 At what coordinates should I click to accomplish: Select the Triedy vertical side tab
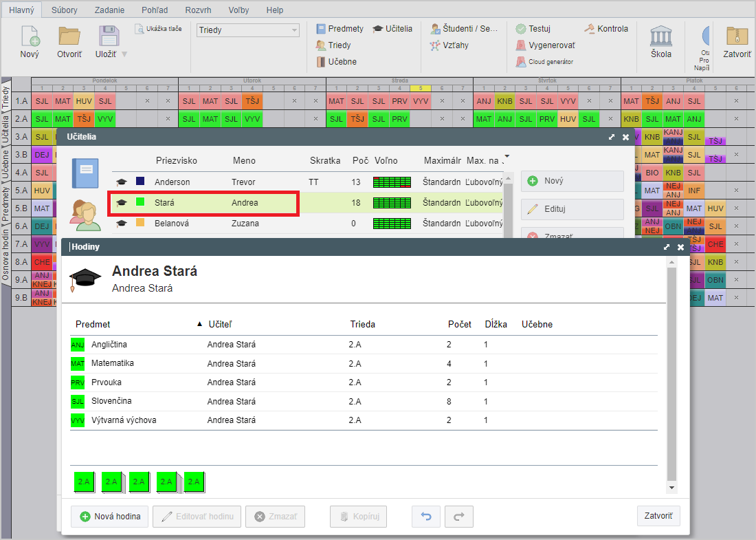(x=5, y=96)
